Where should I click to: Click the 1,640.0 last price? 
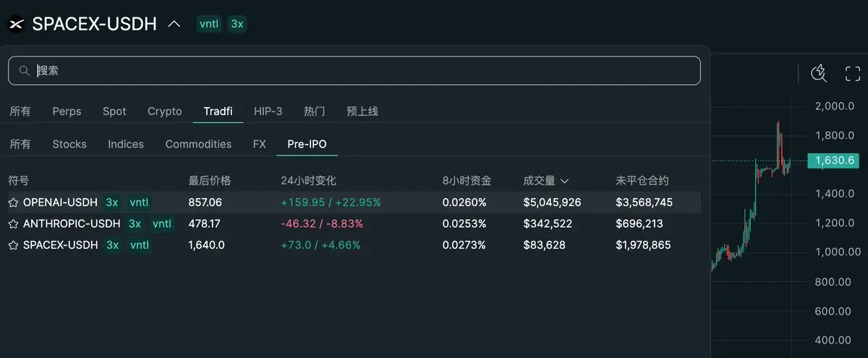click(x=207, y=245)
